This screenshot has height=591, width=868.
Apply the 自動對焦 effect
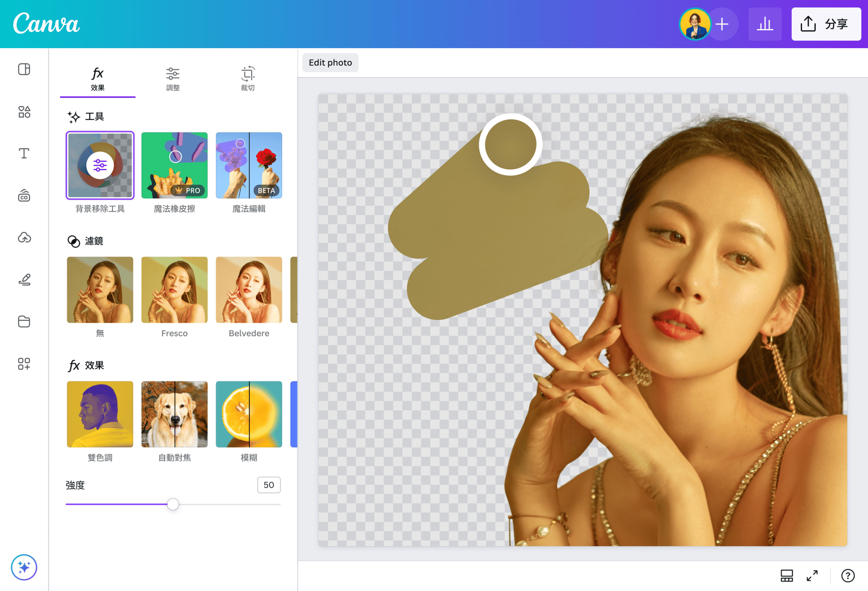[174, 414]
